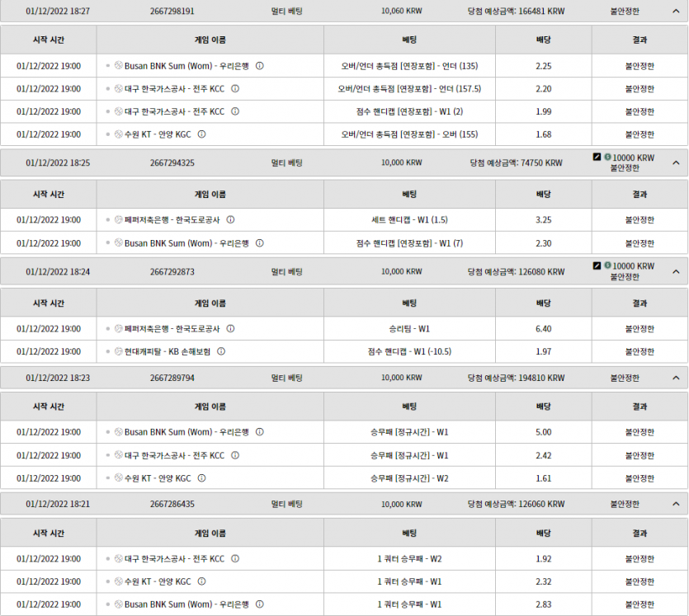Collapse bet 2667289794 details
689x616 pixels.
[x=676, y=378]
